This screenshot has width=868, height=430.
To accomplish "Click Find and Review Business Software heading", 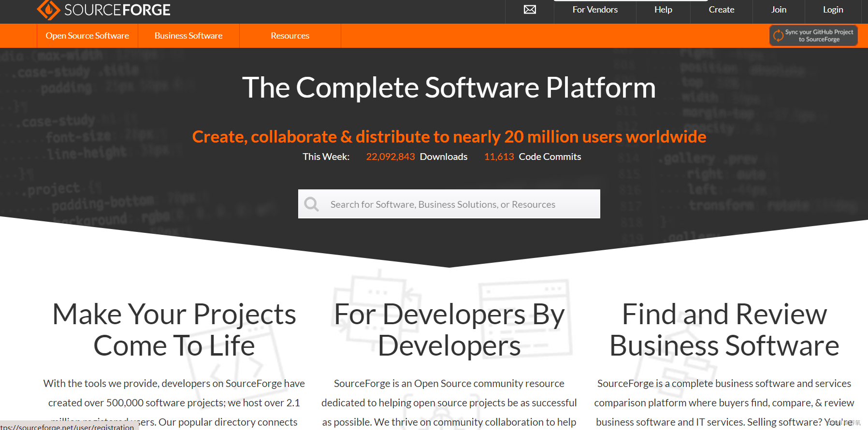I will pos(724,330).
